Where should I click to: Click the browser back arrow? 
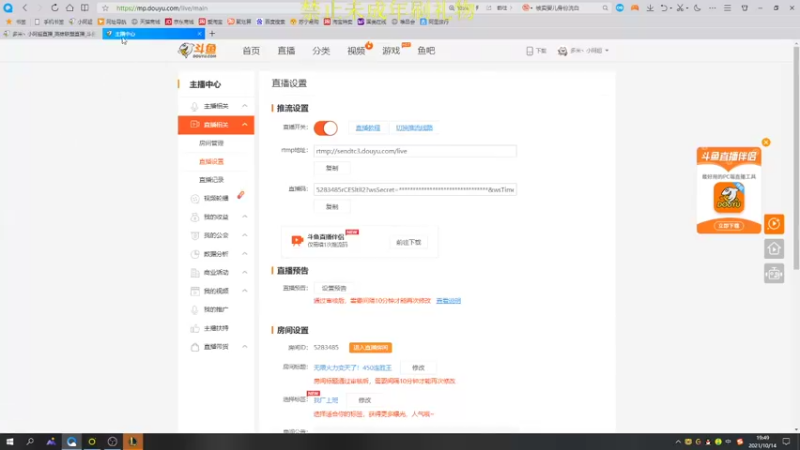24,8
